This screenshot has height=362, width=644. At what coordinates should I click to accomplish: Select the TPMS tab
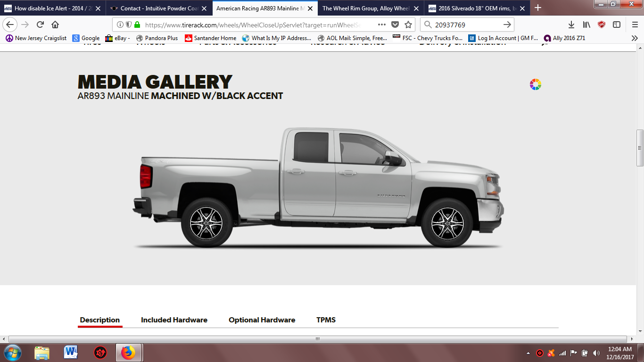[326, 320]
